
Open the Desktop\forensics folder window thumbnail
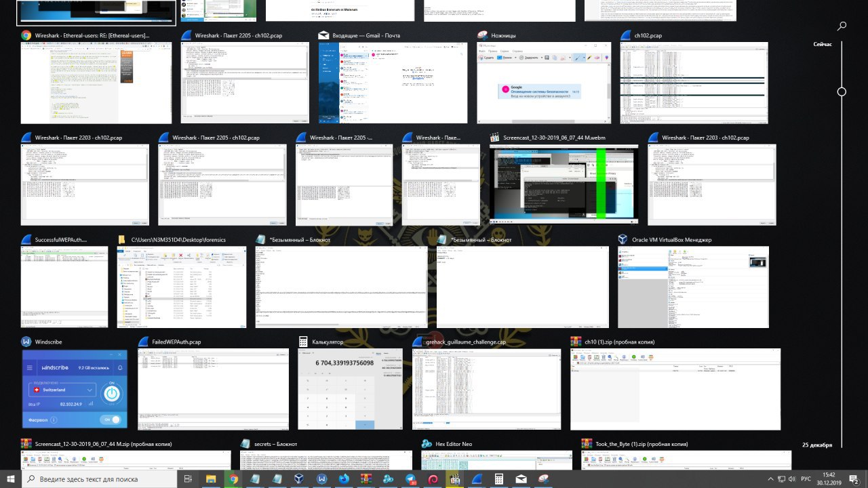pyautogui.click(x=183, y=287)
